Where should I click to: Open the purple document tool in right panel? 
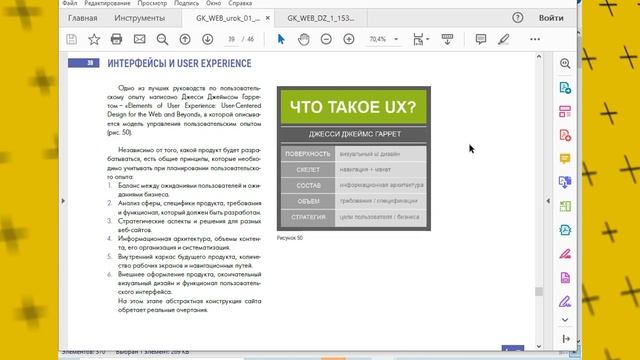[565, 278]
